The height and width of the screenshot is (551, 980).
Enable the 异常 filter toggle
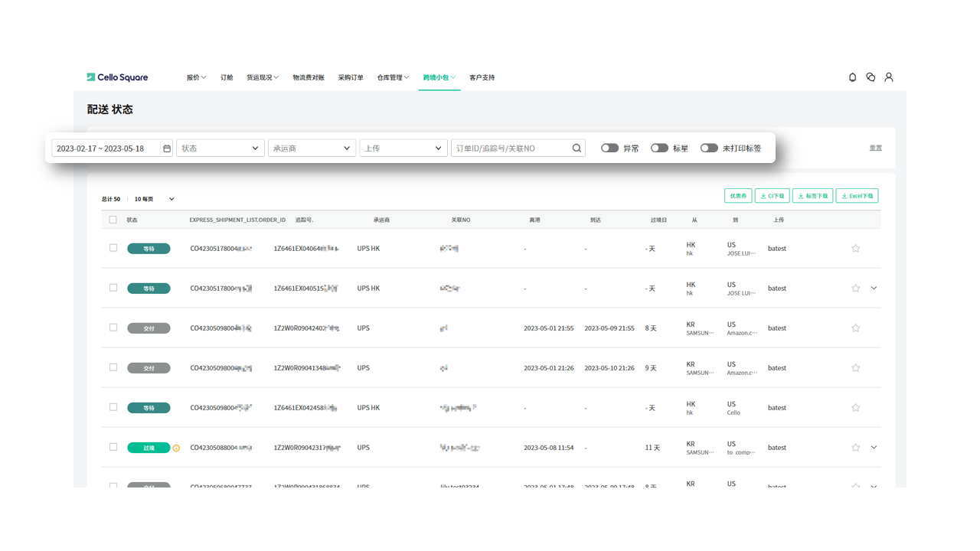[x=609, y=148]
